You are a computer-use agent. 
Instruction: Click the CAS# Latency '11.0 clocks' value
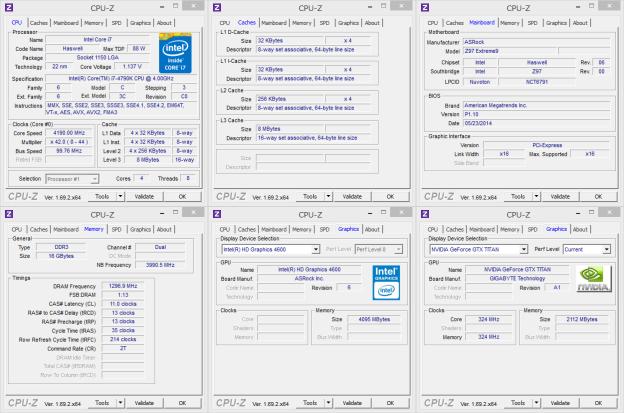[x=123, y=304]
